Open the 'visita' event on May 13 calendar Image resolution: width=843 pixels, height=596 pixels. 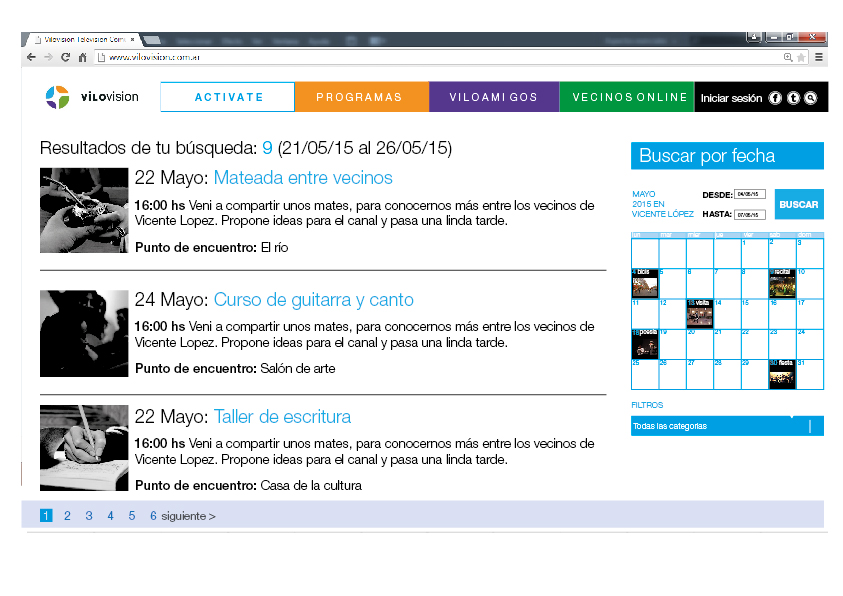click(x=700, y=314)
